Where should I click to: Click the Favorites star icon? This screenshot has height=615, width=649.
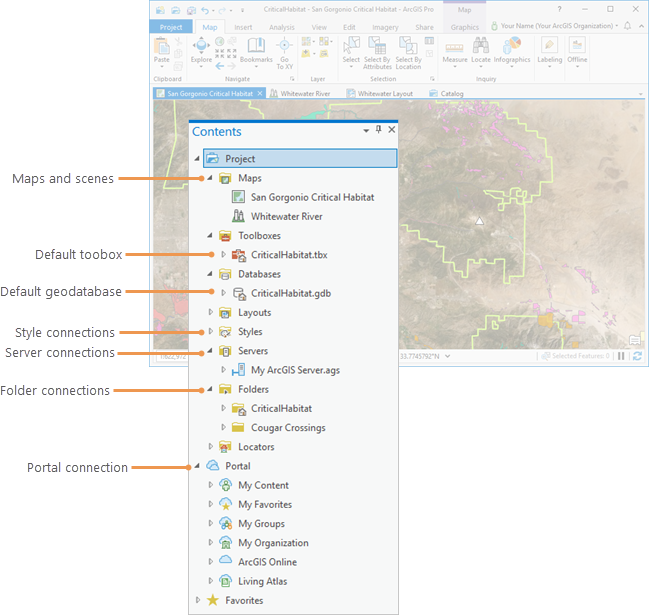tap(212, 600)
